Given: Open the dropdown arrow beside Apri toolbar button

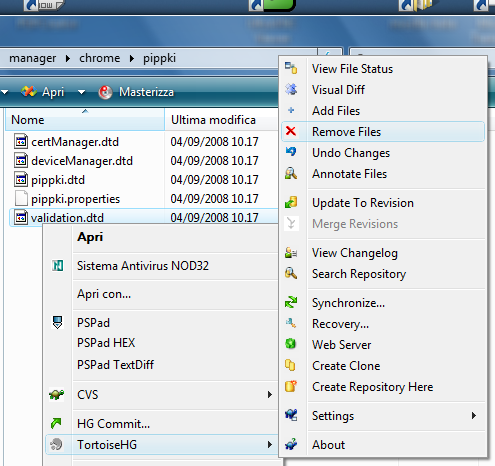Looking at the screenshot, I should (x=81, y=92).
